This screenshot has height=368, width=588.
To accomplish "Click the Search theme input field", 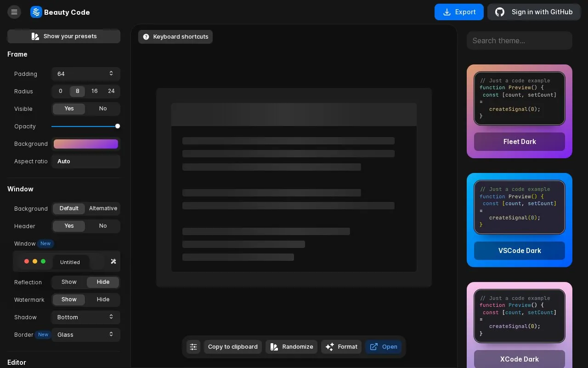I will 520,40.
